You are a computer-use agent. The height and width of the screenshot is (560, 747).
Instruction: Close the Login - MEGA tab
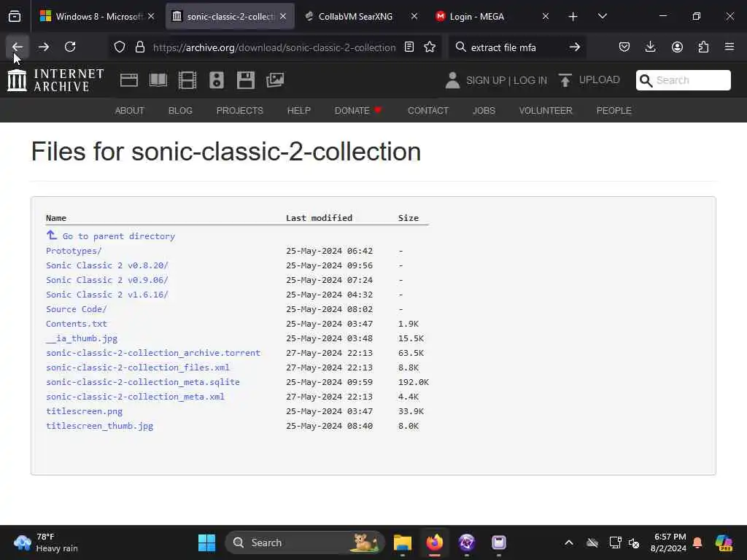coord(546,16)
